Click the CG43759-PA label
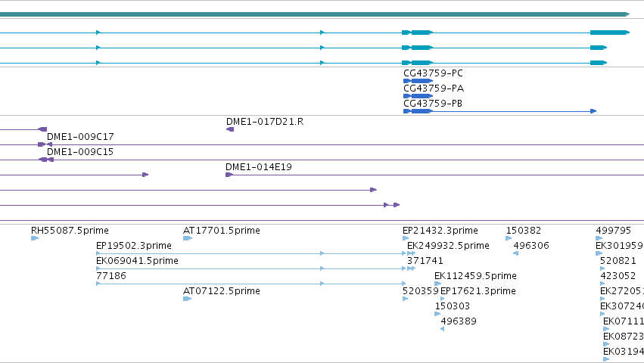Viewport: 644px width, 363px height. tap(434, 88)
